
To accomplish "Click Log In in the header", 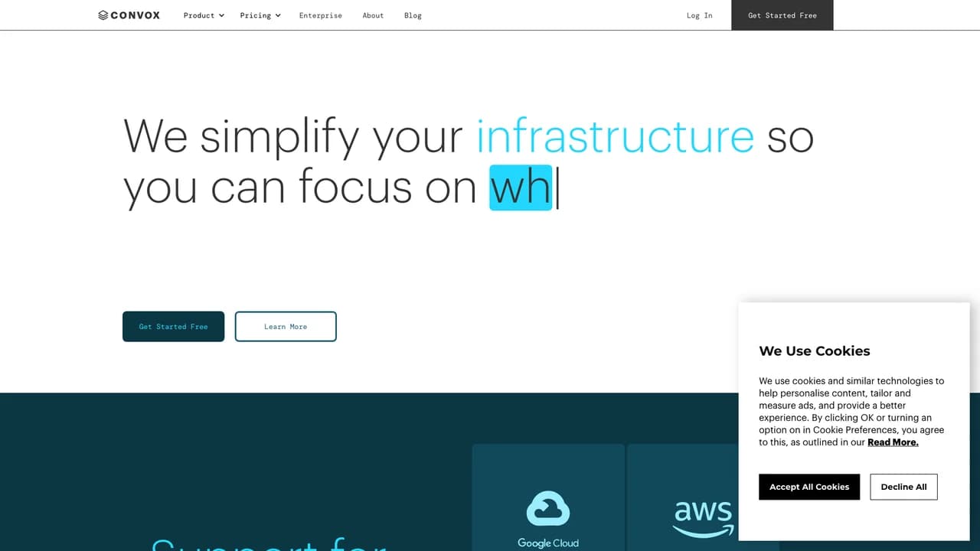I will pos(699,15).
